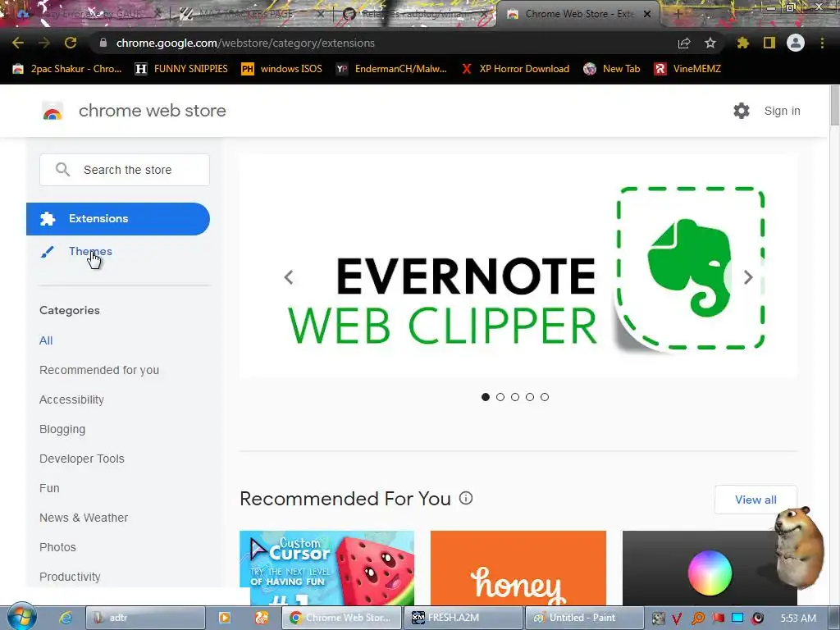The width and height of the screenshot is (840, 630).
Task: Open the Windows Start orb
Action: coord(22,617)
